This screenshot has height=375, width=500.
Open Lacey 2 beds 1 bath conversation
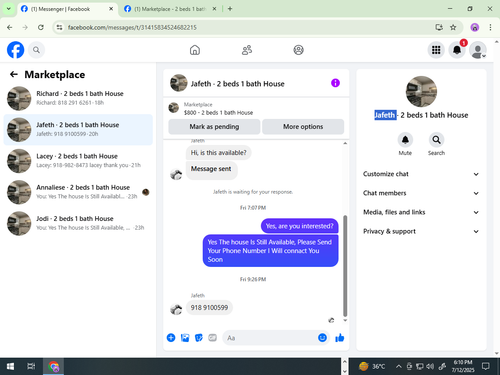click(x=78, y=161)
